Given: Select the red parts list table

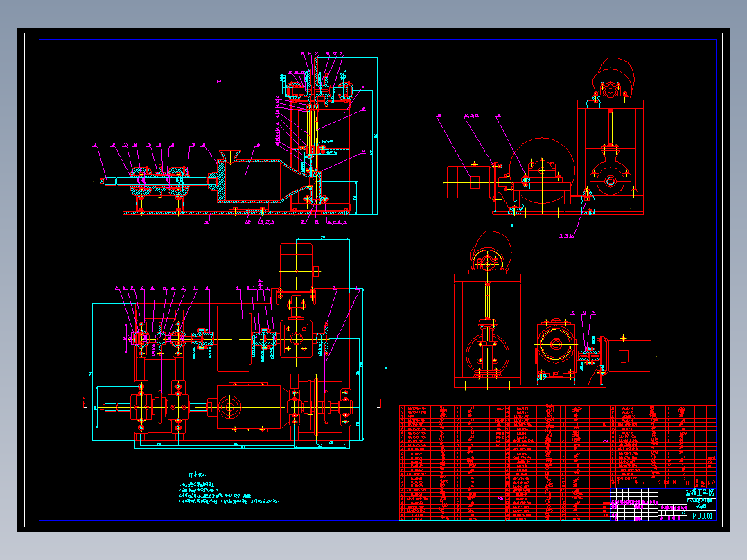Looking at the screenshot, I should [557, 463].
